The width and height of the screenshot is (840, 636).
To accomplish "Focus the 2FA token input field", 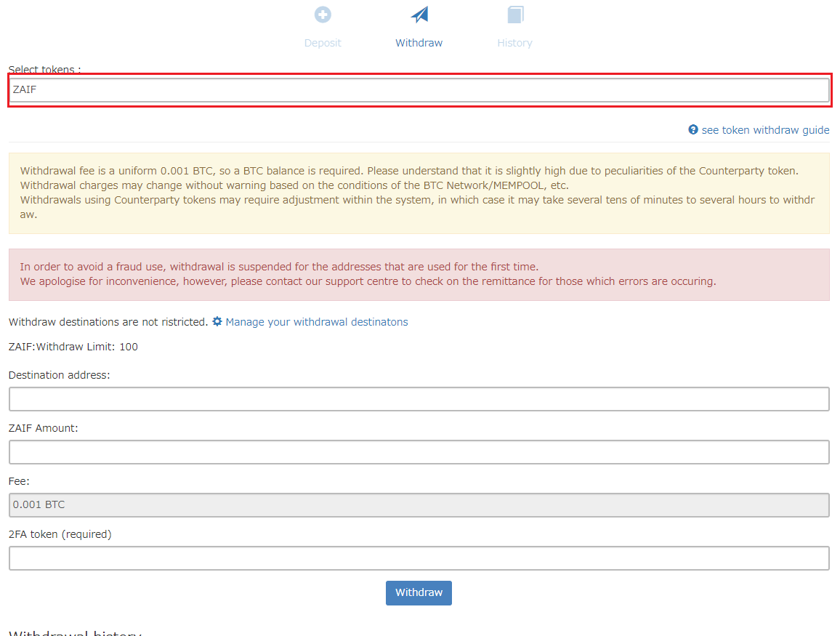I will pos(419,558).
